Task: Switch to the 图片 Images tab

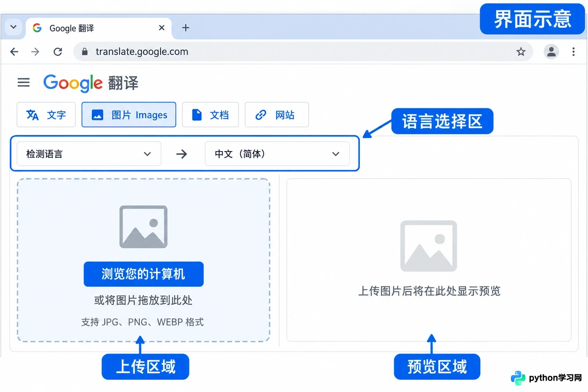Action: click(x=129, y=115)
